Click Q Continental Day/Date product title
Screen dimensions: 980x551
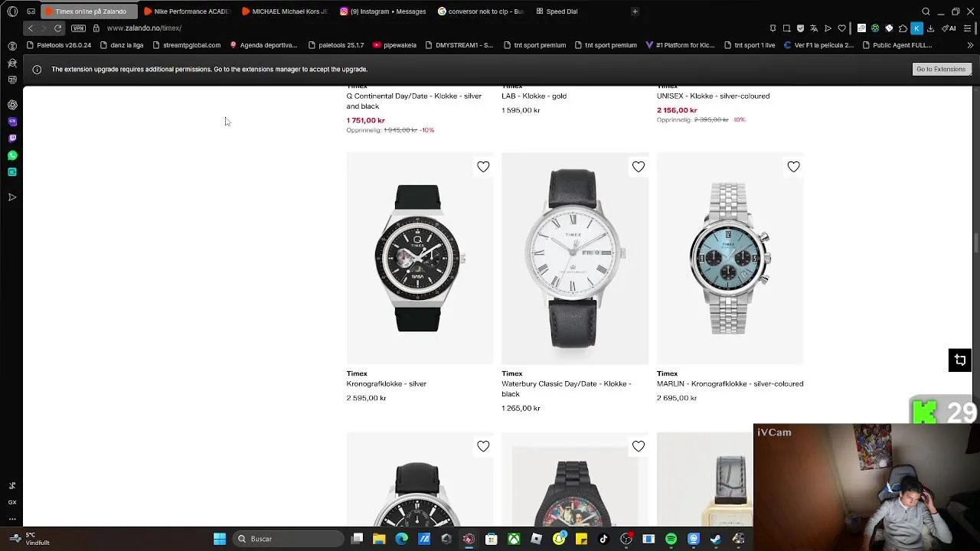click(414, 101)
